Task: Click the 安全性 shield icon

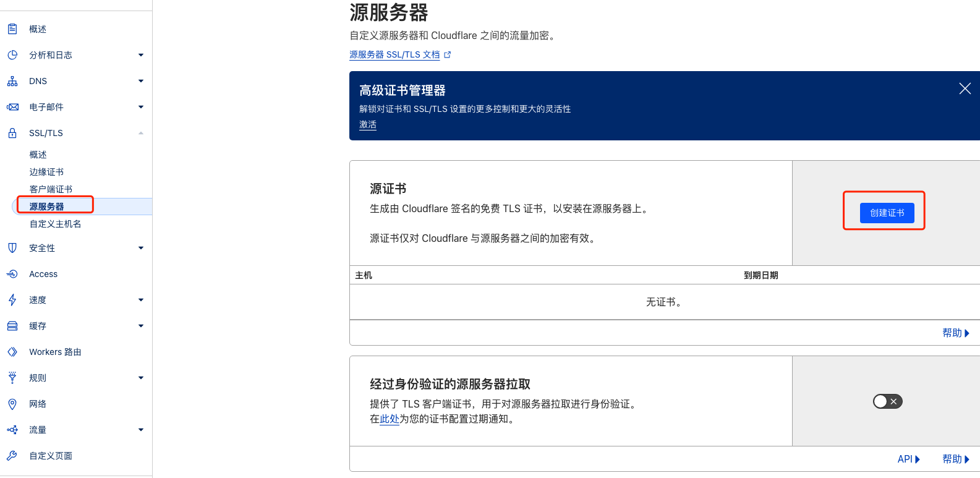Action: click(12, 248)
